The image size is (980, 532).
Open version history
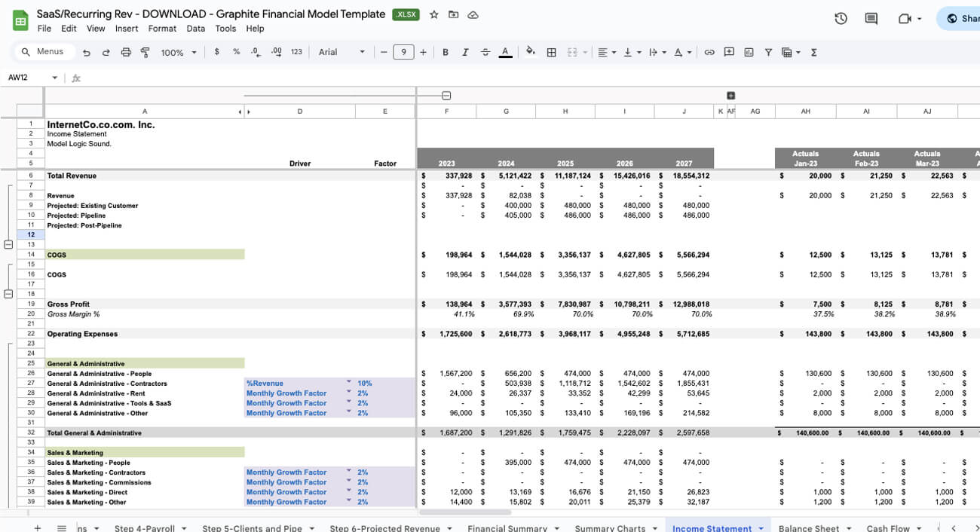841,19
